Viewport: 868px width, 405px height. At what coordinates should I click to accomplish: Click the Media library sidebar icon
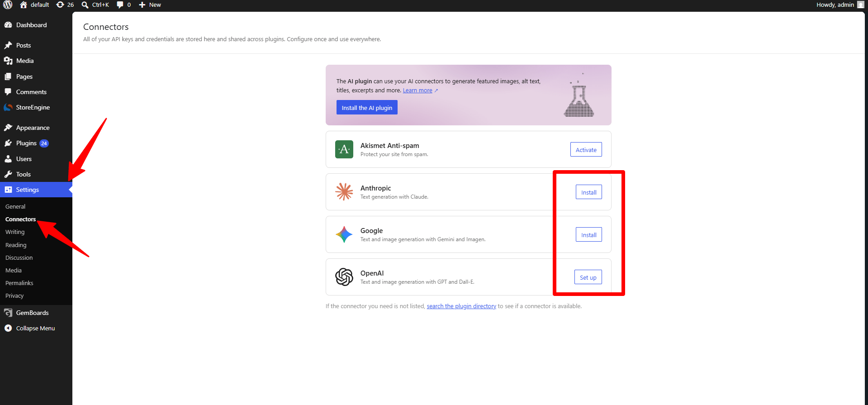[x=8, y=61]
